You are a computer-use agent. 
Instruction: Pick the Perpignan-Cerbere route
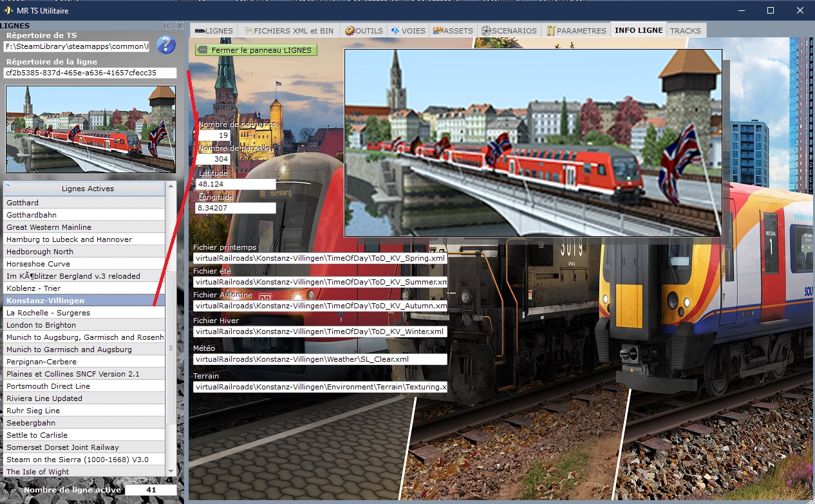[84, 362]
